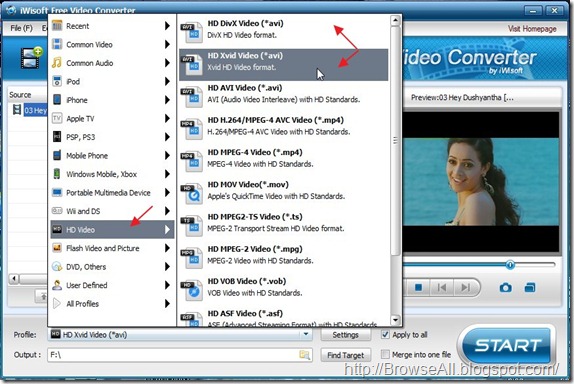Expand the DVD, Others submenu arrow

(167, 266)
